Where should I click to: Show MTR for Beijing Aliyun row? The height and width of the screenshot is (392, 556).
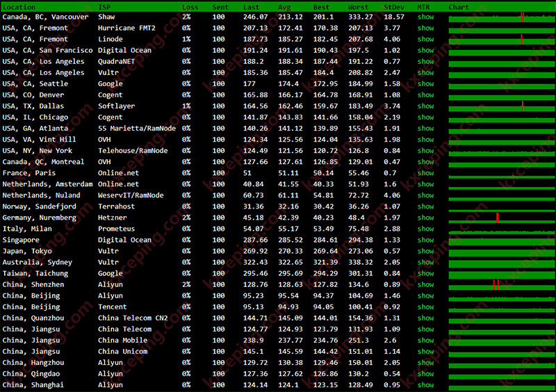point(425,295)
